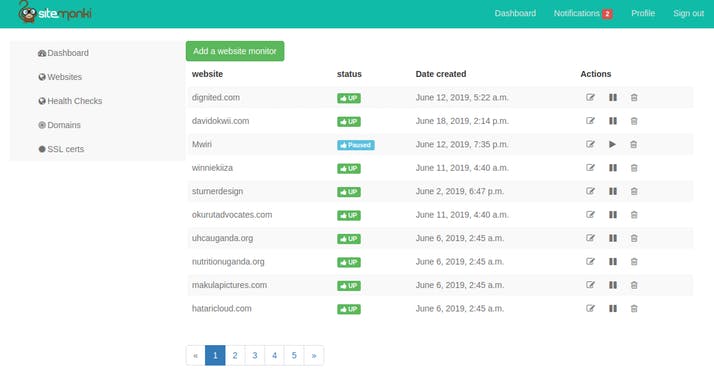
Task: Go to page 4 of monitors
Action: tap(274, 355)
